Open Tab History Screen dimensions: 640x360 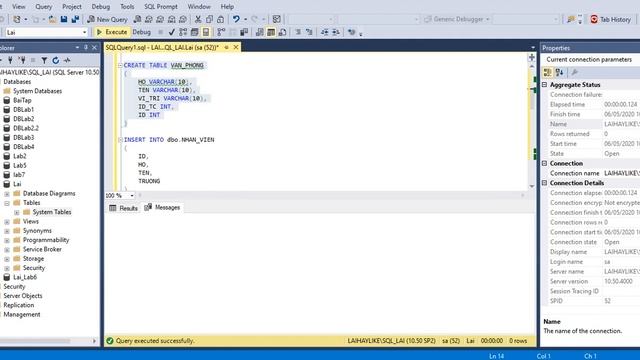click(x=611, y=19)
